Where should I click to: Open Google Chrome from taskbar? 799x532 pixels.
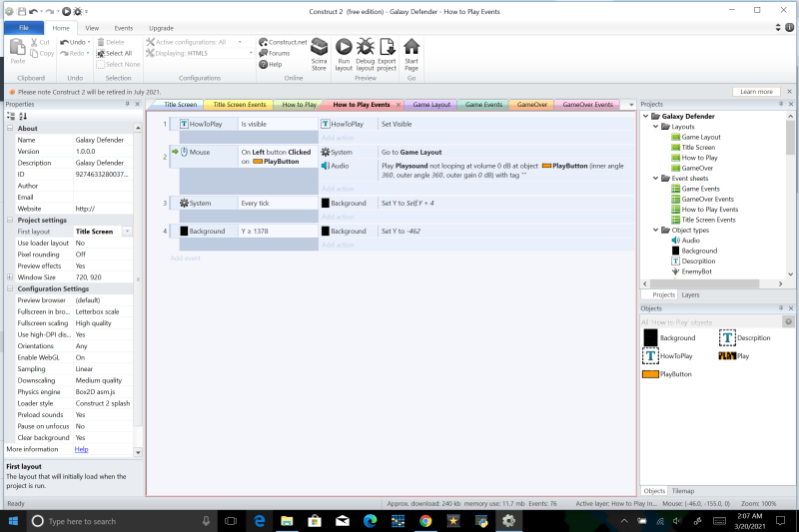coord(425,521)
